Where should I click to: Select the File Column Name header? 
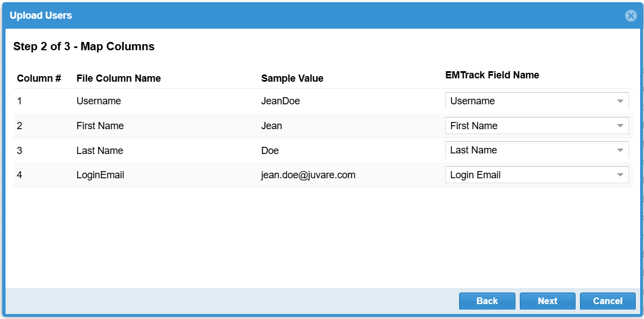119,78
